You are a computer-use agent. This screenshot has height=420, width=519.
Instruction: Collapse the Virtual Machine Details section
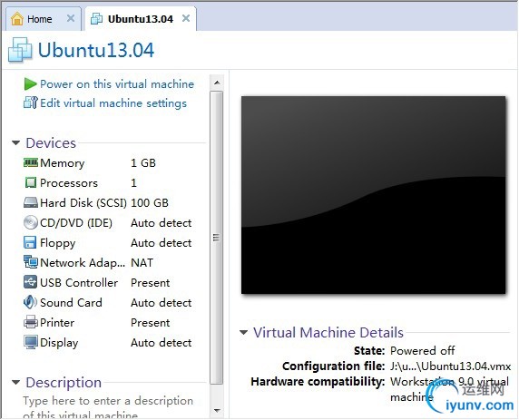click(243, 332)
